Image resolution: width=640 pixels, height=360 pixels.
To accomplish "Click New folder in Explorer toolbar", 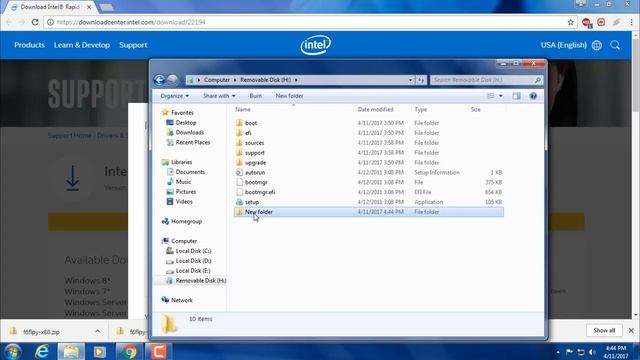I will pos(289,96).
